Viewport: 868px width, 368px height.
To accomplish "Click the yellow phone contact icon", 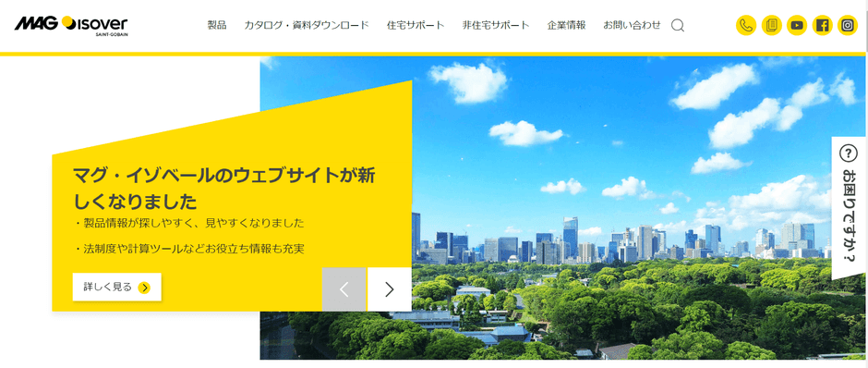I will (746, 26).
